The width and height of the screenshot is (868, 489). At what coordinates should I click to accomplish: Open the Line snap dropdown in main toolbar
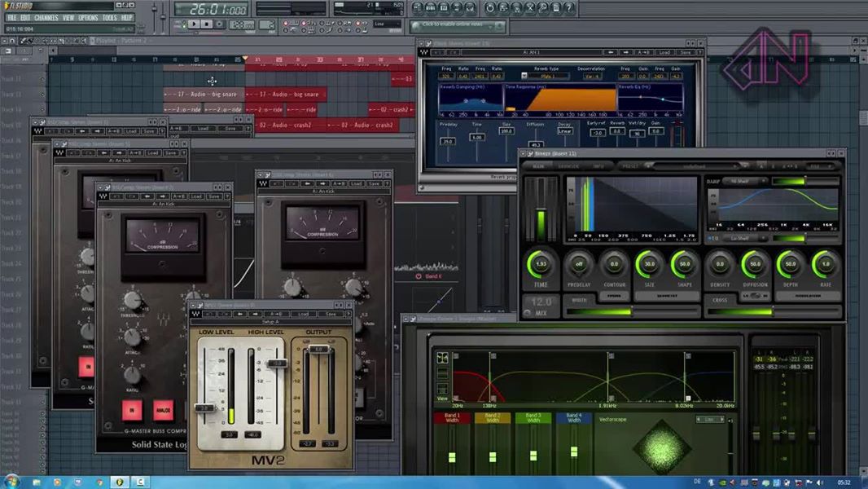[387, 24]
